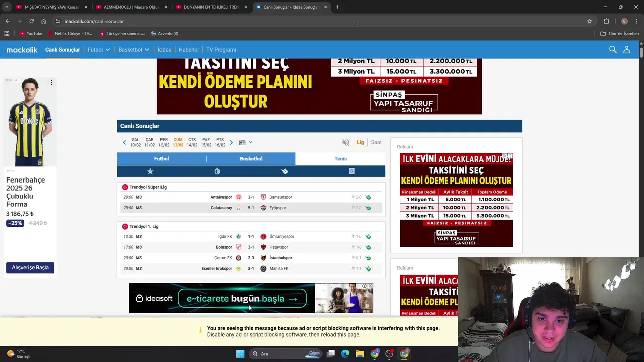Click the İddaa icon on the Galatasaray–Eyüpspor row
The height and width of the screenshot is (362, 644).
tap(368, 208)
